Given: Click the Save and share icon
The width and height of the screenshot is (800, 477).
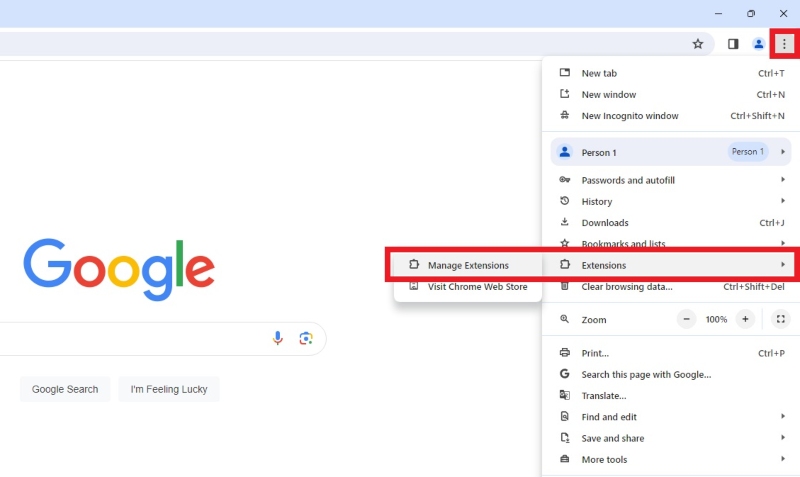Looking at the screenshot, I should 564,438.
